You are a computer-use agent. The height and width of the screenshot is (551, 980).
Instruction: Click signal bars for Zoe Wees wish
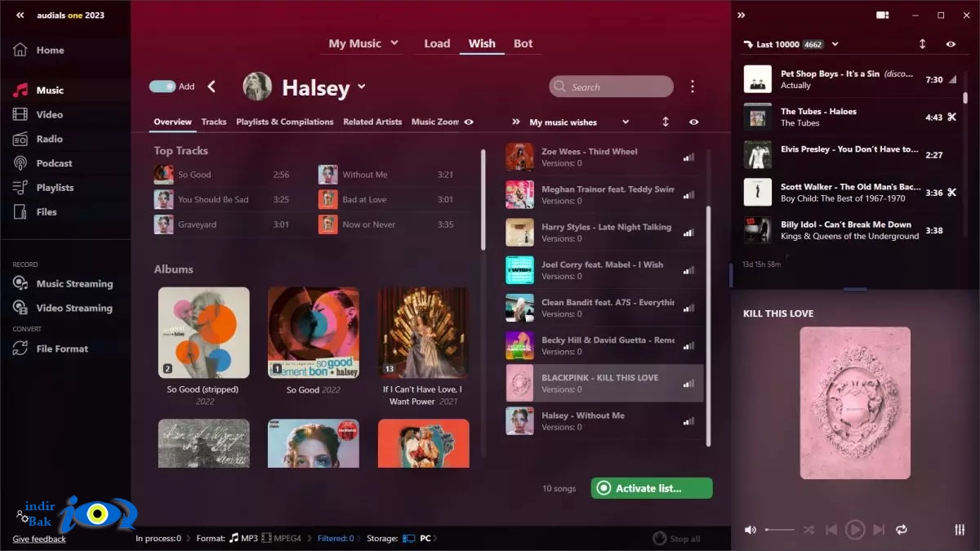click(688, 158)
